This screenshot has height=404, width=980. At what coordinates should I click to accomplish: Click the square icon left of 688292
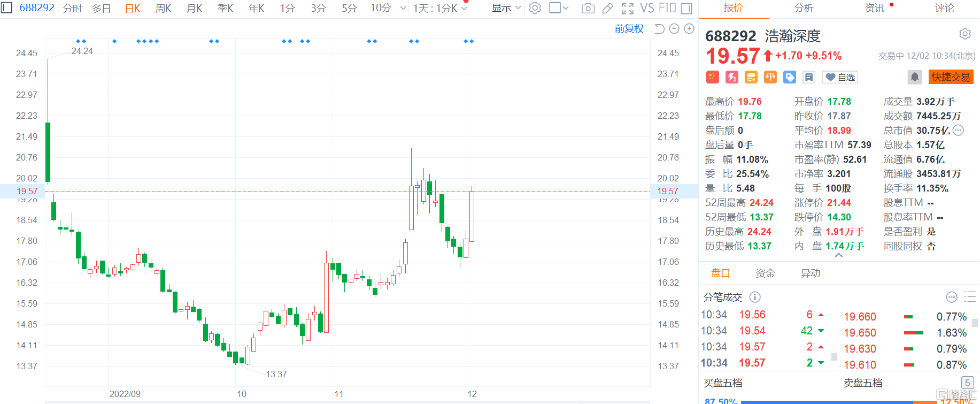coord(6,7)
